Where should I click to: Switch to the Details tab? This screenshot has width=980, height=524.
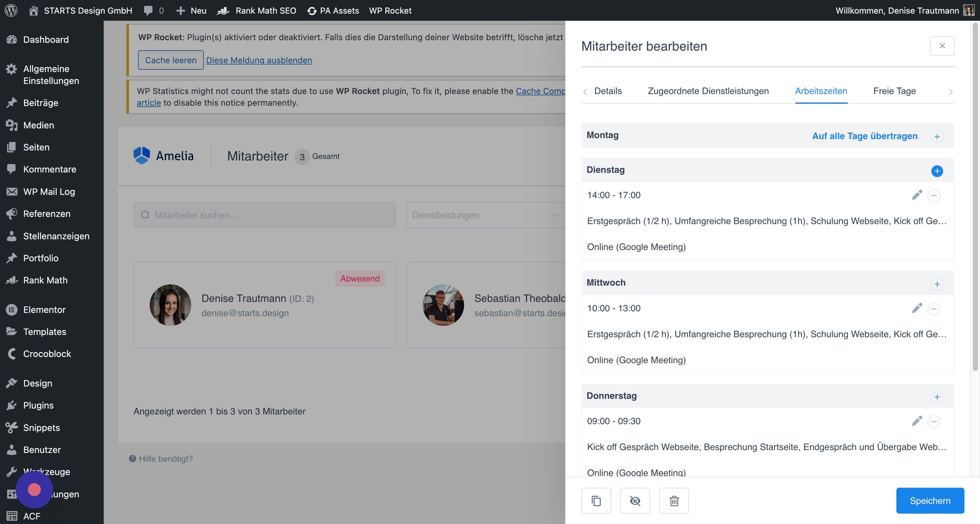point(608,91)
